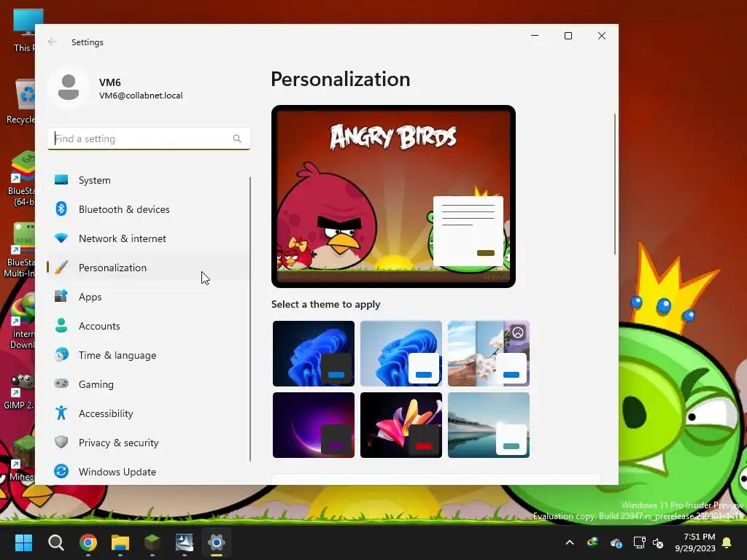The image size is (747, 560).
Task: Click the VM6 user avatar
Action: tap(69, 87)
